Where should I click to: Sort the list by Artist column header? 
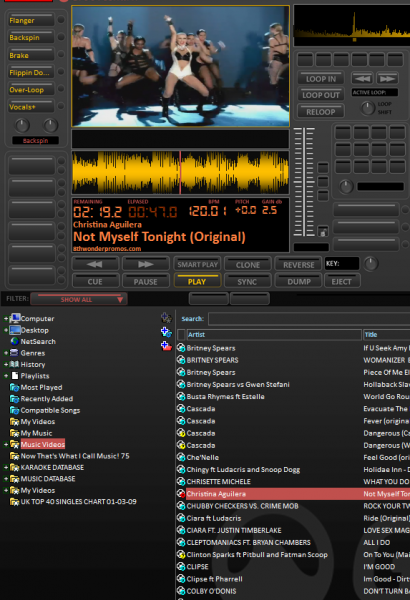[274, 334]
